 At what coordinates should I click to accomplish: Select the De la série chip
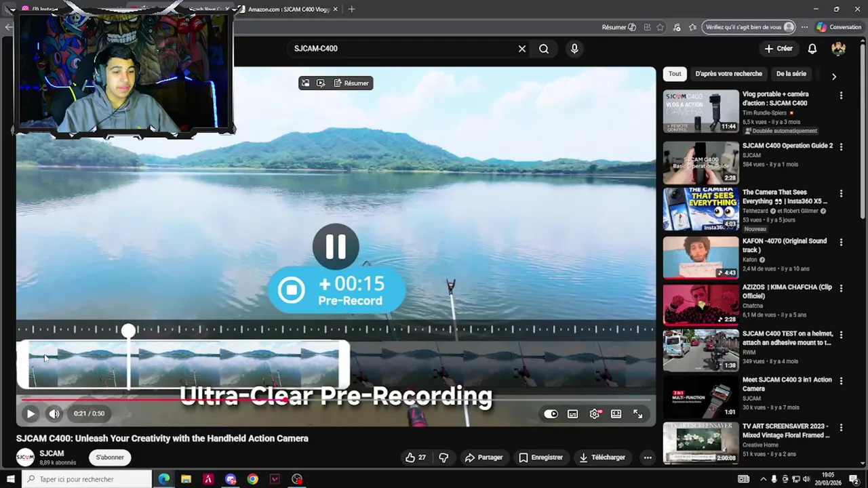(791, 74)
